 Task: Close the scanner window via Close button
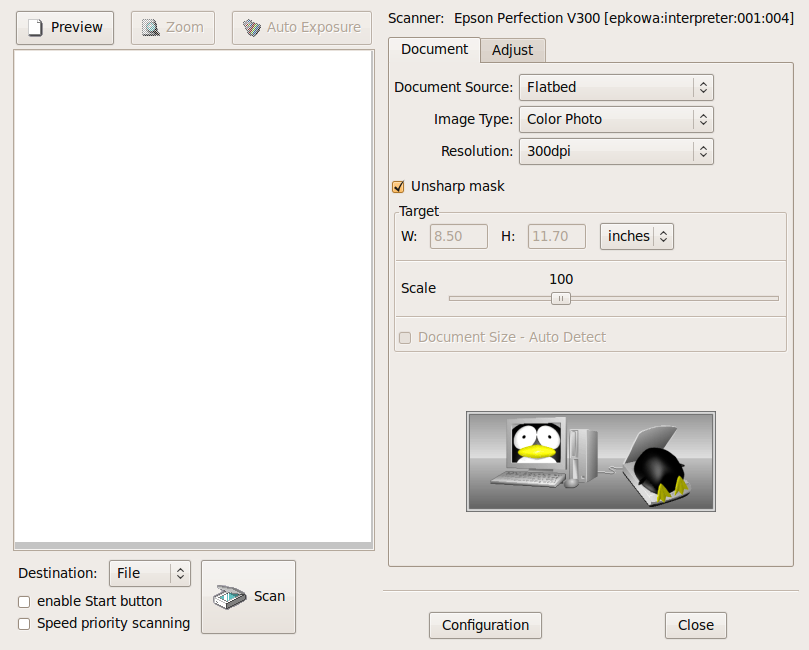(695, 625)
